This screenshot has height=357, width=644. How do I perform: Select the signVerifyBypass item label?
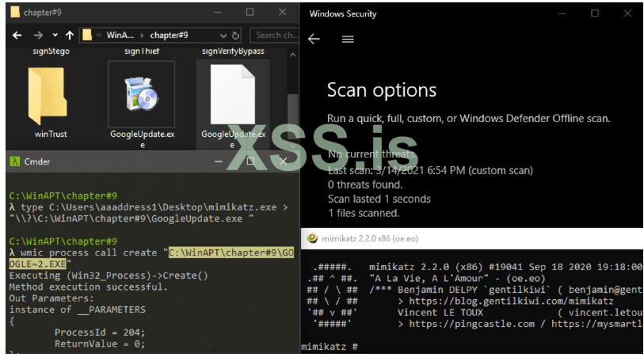[233, 51]
